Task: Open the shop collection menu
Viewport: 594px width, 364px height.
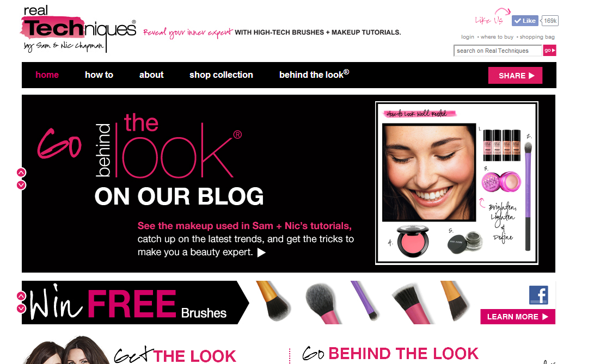Action: pyautogui.click(x=221, y=75)
